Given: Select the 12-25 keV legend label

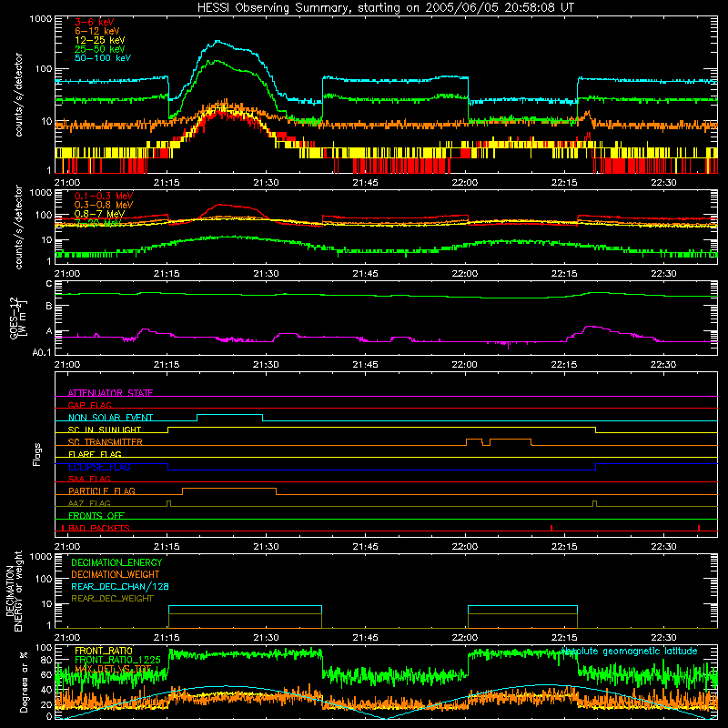Looking at the screenshot, I should point(100,40).
